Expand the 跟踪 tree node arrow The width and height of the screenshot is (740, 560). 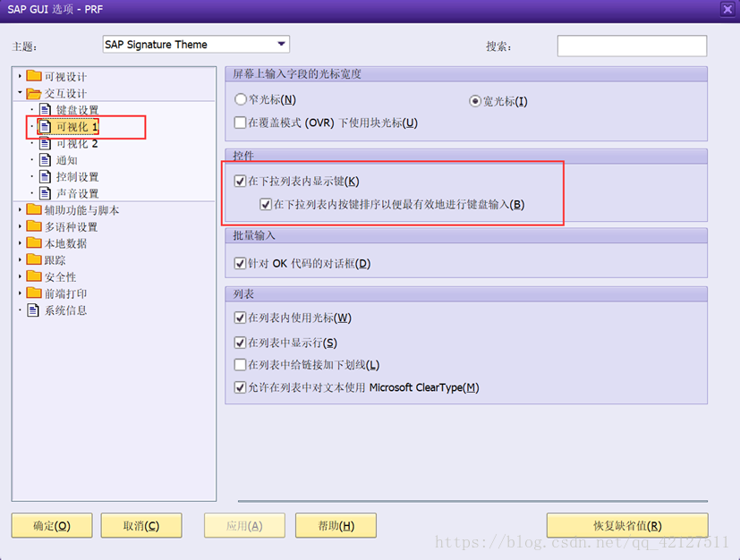pos(20,259)
